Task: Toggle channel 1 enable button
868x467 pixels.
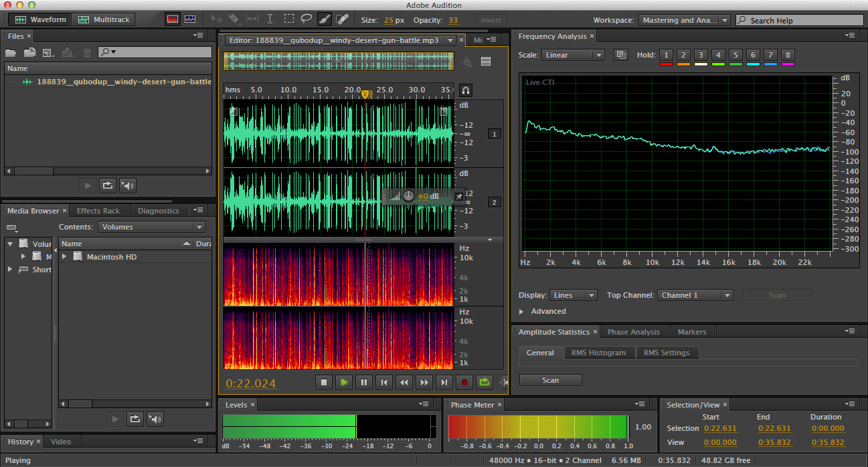Action: 495,134
